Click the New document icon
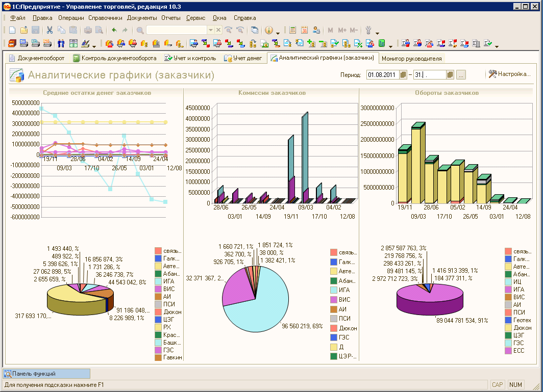The image size is (543, 392). tap(12, 30)
